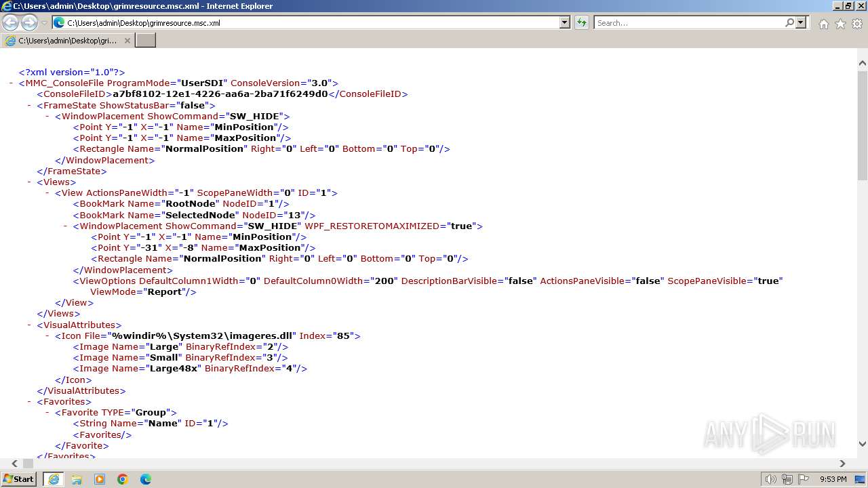This screenshot has width=868, height=488.
Task: Click the search magnifier icon
Action: (789, 22)
